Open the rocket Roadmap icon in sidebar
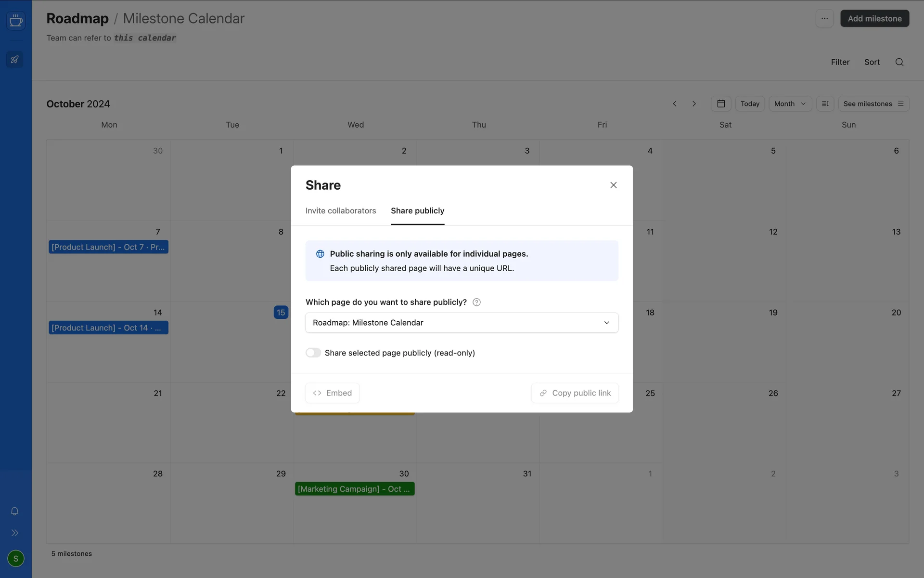 click(14, 60)
